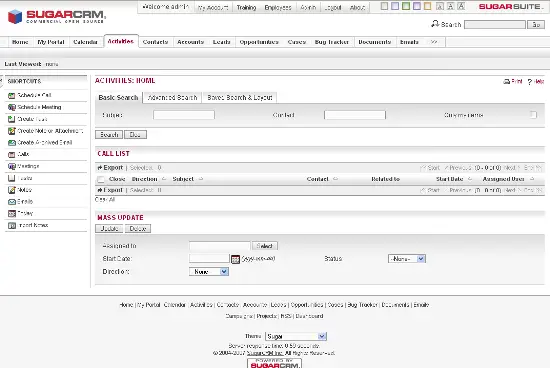Open the Start Date calendar picker icon
The height and width of the screenshot is (368, 550).
point(235,259)
